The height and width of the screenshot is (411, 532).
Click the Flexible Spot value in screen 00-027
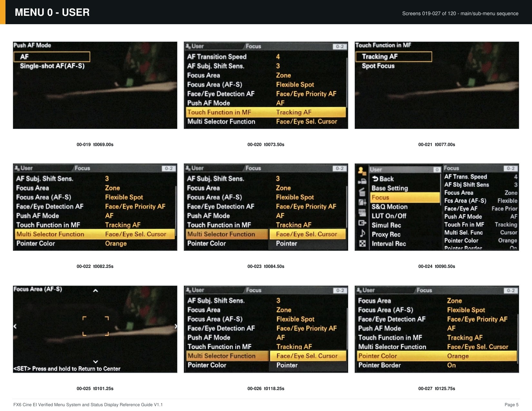click(466, 310)
